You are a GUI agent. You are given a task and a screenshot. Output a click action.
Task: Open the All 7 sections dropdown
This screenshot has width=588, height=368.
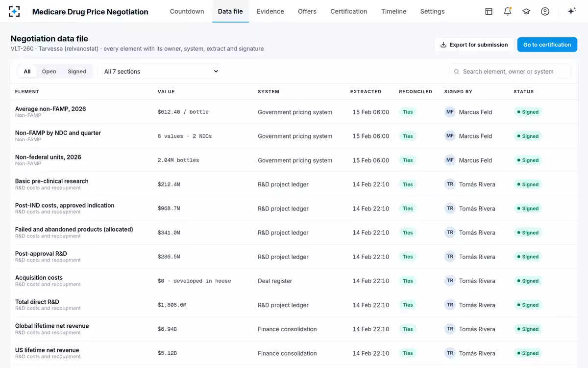point(159,72)
